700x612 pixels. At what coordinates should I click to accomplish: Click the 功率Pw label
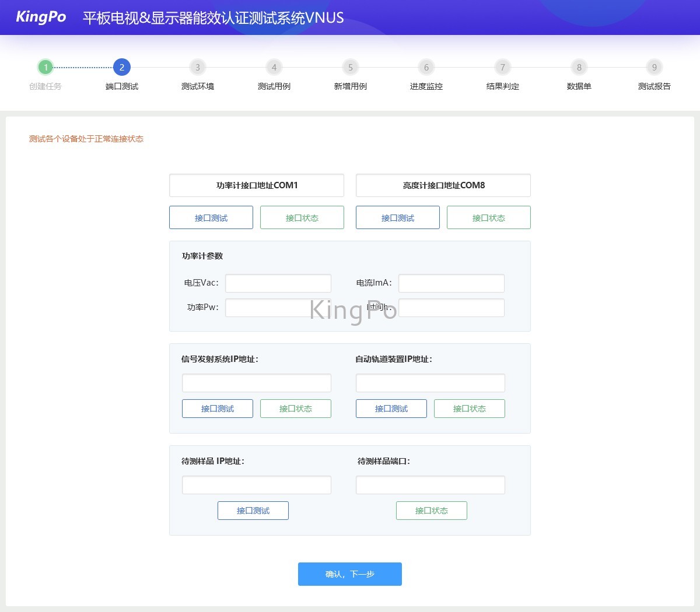coord(203,307)
